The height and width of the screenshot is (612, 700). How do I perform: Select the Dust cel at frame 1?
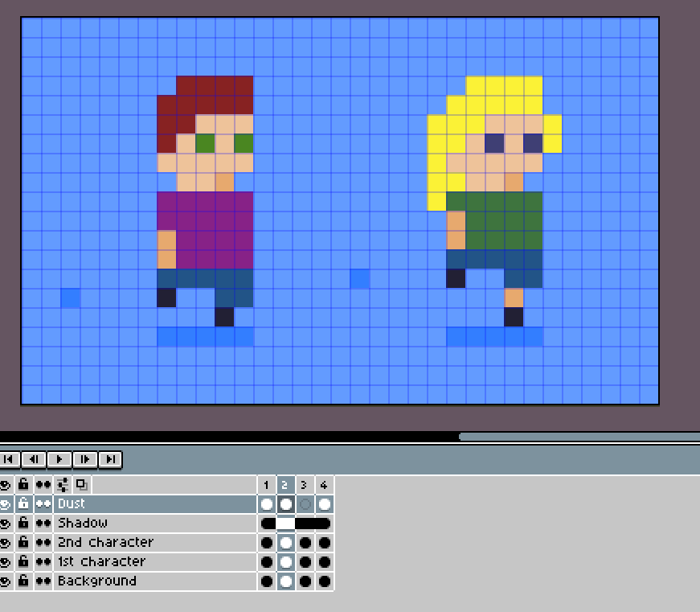[x=267, y=504]
